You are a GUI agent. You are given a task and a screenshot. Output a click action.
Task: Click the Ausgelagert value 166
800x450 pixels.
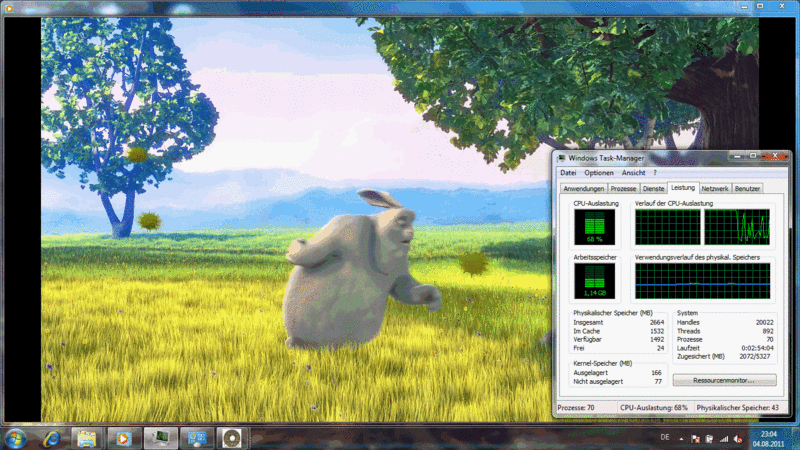pyautogui.click(x=656, y=373)
